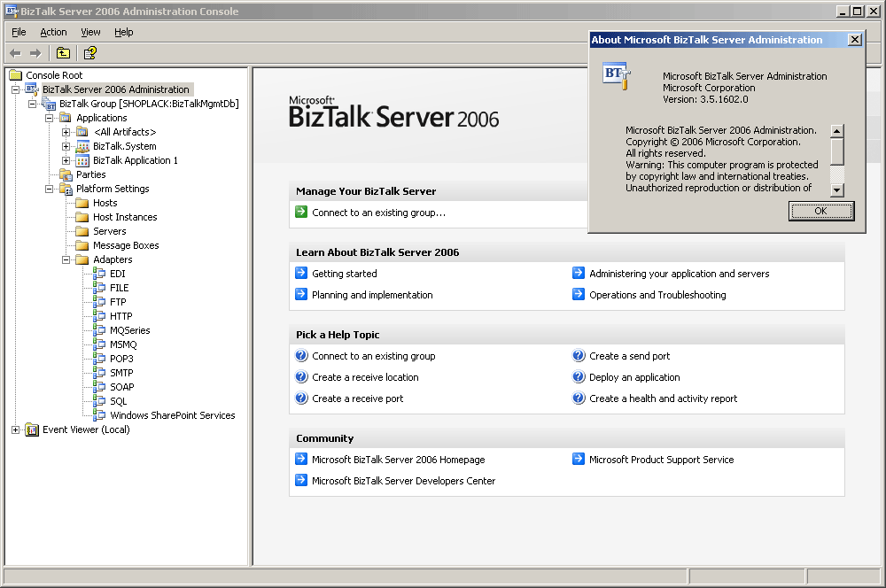This screenshot has height=588, width=886.
Task: Click the Up one level toolbar icon
Action: (x=63, y=53)
